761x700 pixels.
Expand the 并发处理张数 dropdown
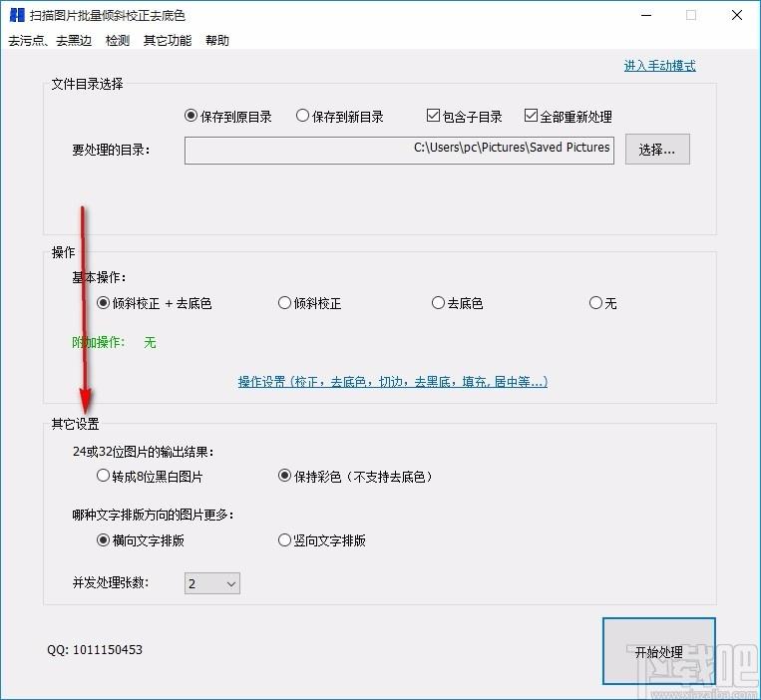click(212, 583)
